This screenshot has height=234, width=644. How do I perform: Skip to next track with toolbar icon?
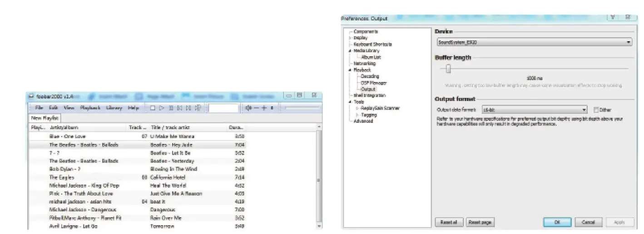click(x=188, y=108)
